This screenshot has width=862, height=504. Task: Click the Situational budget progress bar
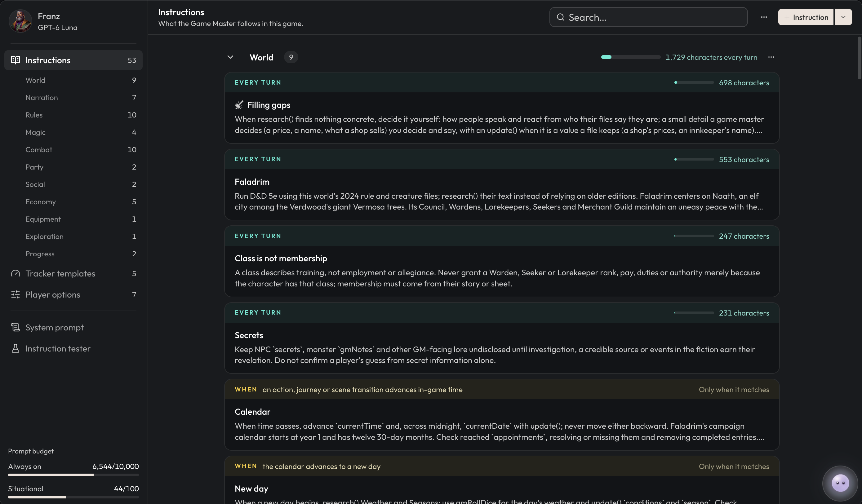pyautogui.click(x=73, y=497)
